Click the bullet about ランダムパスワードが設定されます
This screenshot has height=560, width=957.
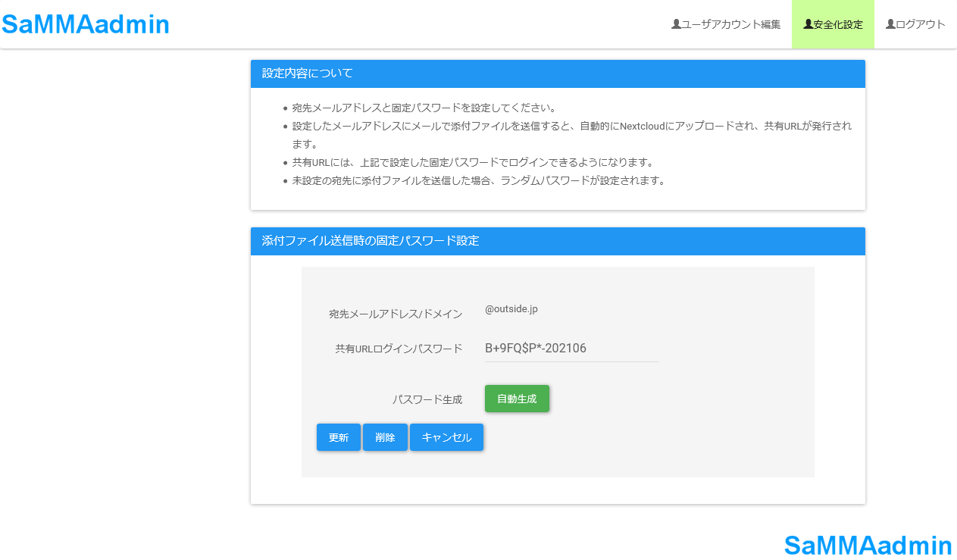479,180
